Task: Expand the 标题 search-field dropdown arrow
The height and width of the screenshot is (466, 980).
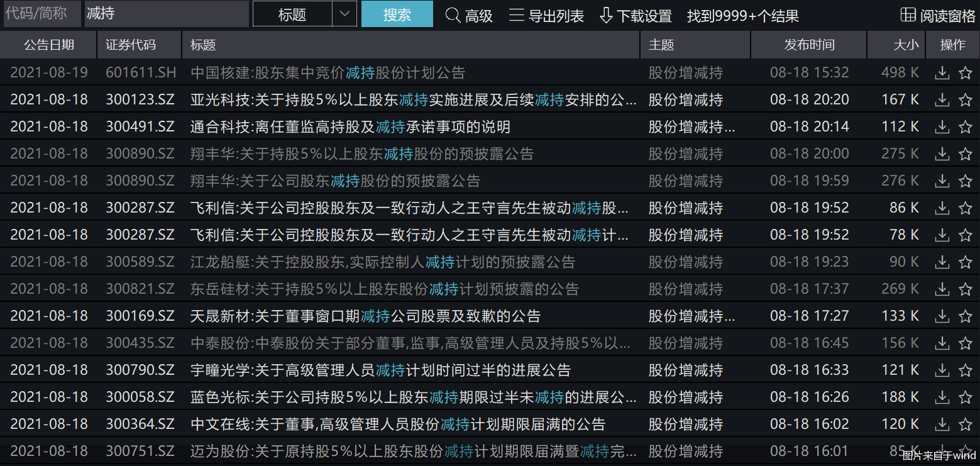Action: [344, 14]
